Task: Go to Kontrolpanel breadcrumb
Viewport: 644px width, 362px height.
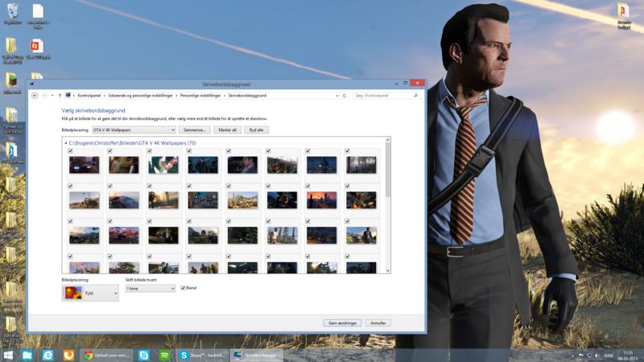Action: coord(89,96)
